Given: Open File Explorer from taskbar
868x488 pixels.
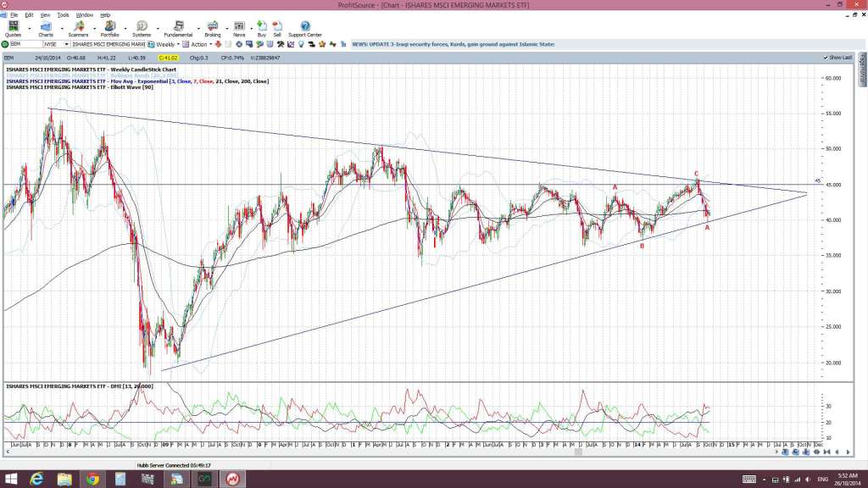Looking at the screenshot, I should coord(64,479).
